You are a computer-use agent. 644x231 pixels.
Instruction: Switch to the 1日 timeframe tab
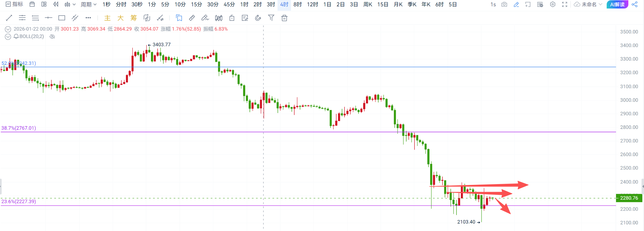(x=327, y=4)
